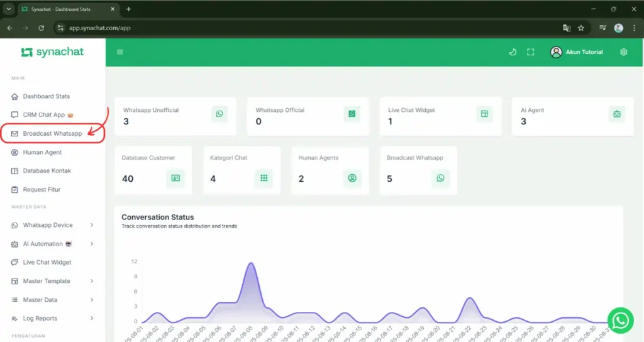Click the Database Customer count 40
This screenshot has height=342, width=644.
click(128, 179)
